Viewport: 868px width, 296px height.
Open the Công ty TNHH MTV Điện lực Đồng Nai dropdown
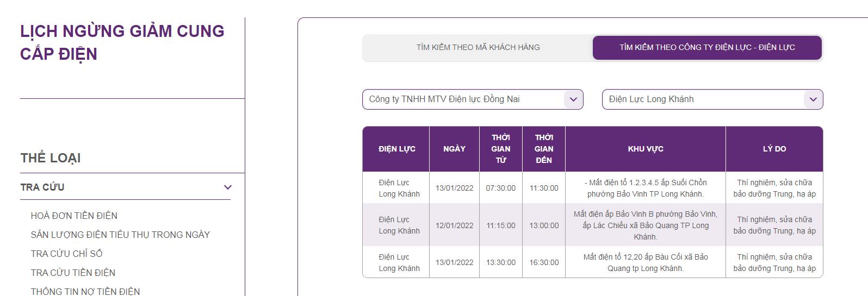click(473, 99)
